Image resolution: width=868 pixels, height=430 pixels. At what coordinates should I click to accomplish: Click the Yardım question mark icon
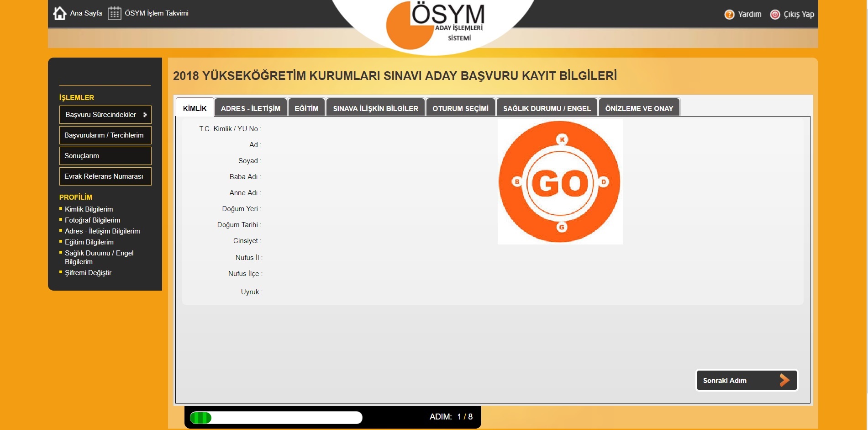729,15
